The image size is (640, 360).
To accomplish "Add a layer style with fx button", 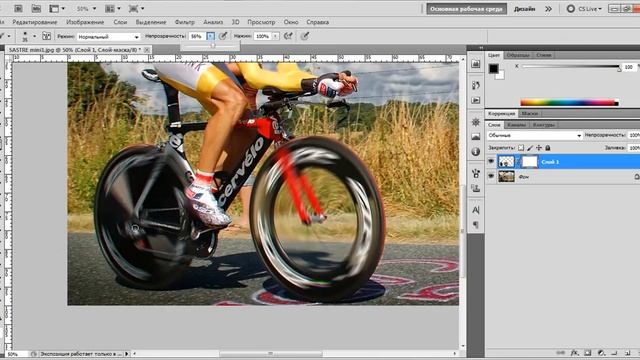I will (574, 353).
